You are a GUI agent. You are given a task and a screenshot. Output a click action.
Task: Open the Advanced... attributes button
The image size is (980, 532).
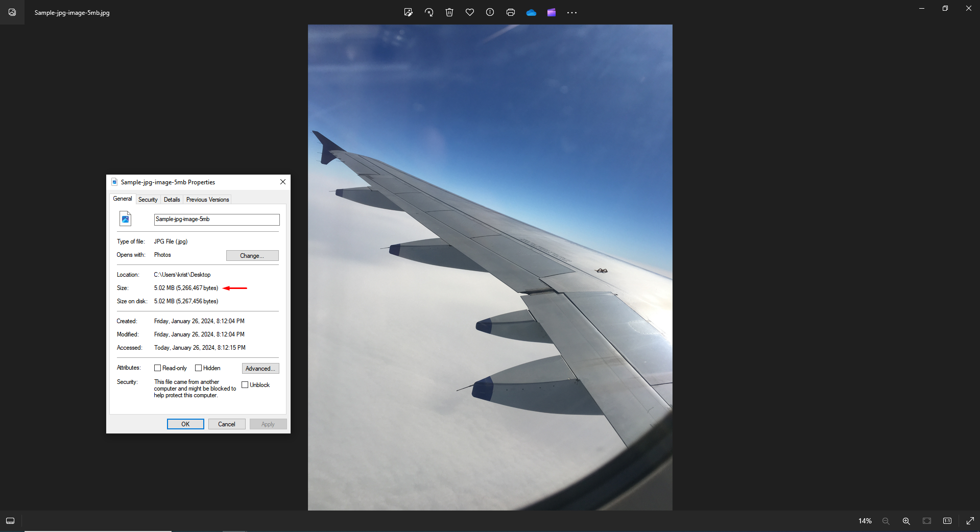[260, 369]
